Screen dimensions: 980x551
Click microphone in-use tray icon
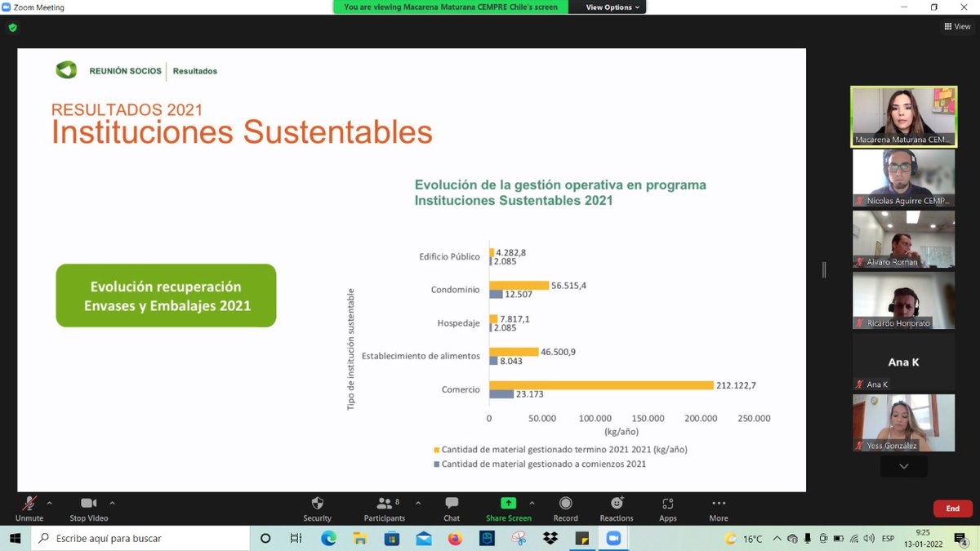[808, 539]
